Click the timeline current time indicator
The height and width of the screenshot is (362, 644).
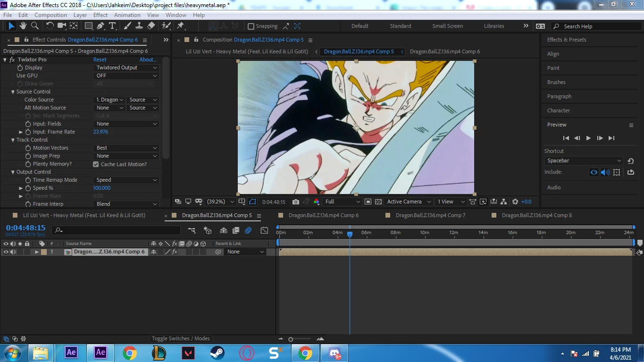pyautogui.click(x=350, y=234)
